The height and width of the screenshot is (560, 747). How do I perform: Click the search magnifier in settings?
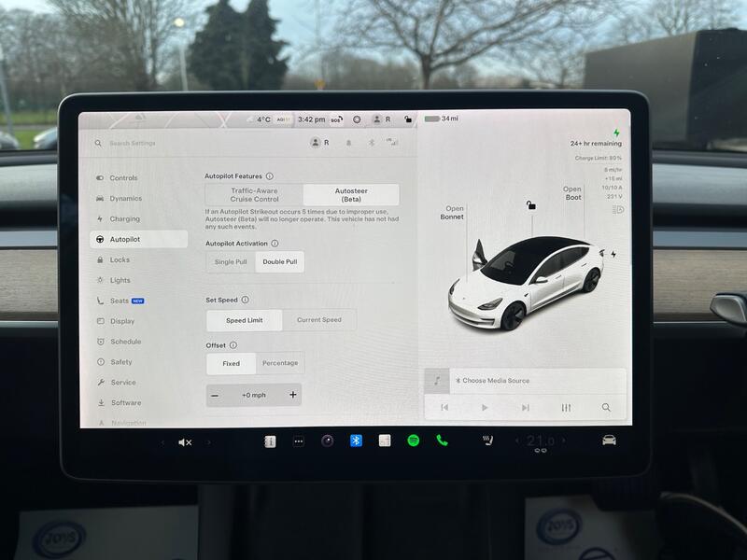[98, 144]
